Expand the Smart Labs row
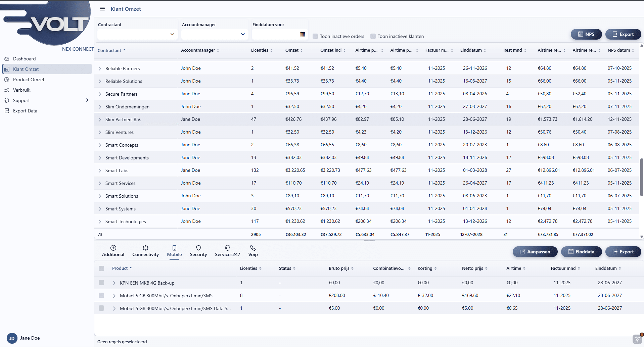 click(99, 170)
